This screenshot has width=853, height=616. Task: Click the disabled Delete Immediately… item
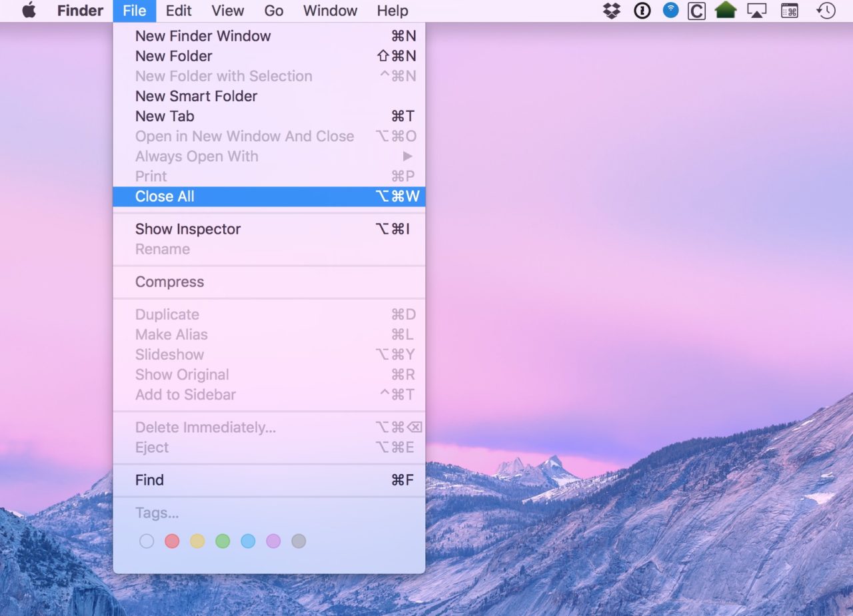[x=269, y=428]
